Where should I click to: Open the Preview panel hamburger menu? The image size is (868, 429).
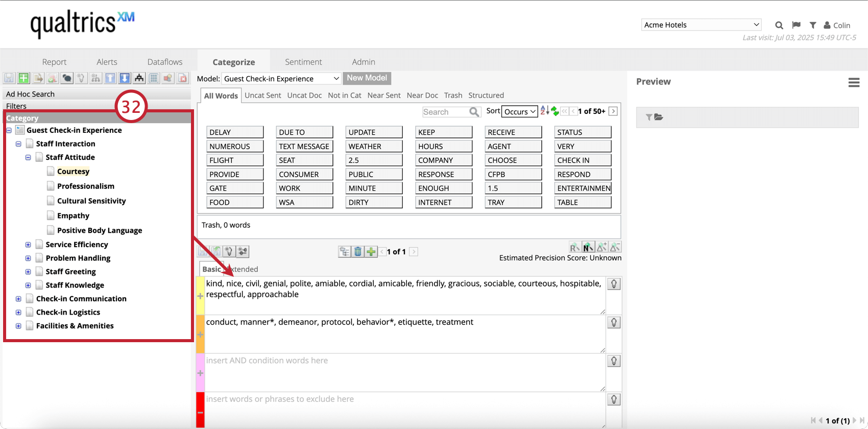pyautogui.click(x=854, y=83)
